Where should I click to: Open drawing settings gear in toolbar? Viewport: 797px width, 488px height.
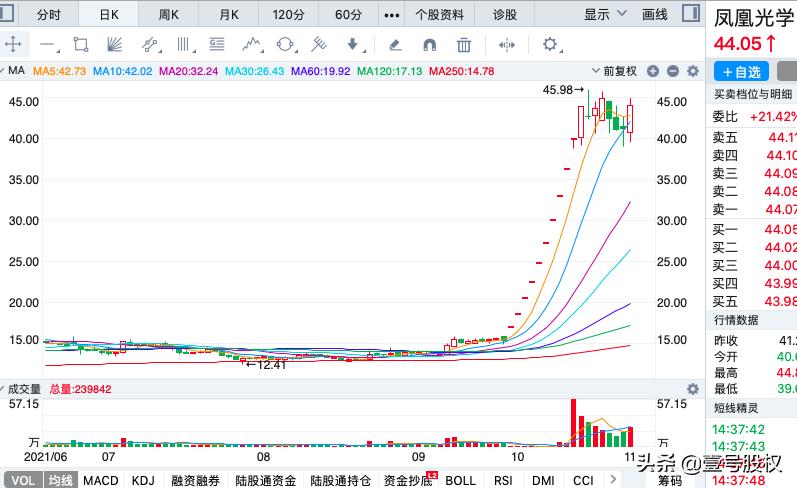(x=549, y=44)
